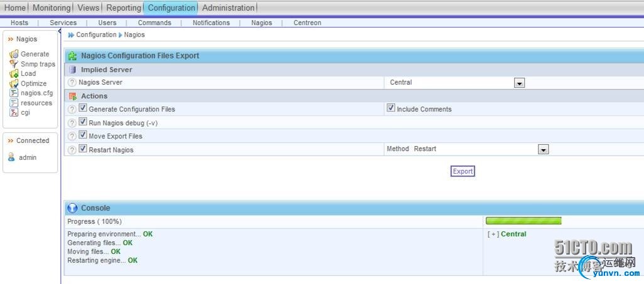
Task: Click the Snmp traps icon
Action: 14,63
